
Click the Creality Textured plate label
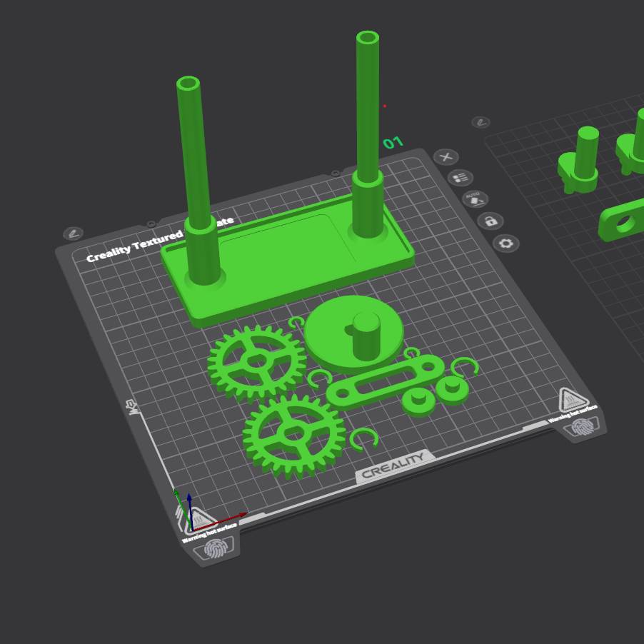[x=134, y=247]
